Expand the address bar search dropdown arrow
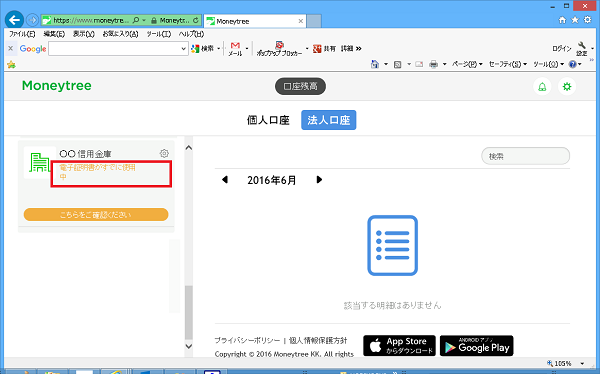 [144, 20]
